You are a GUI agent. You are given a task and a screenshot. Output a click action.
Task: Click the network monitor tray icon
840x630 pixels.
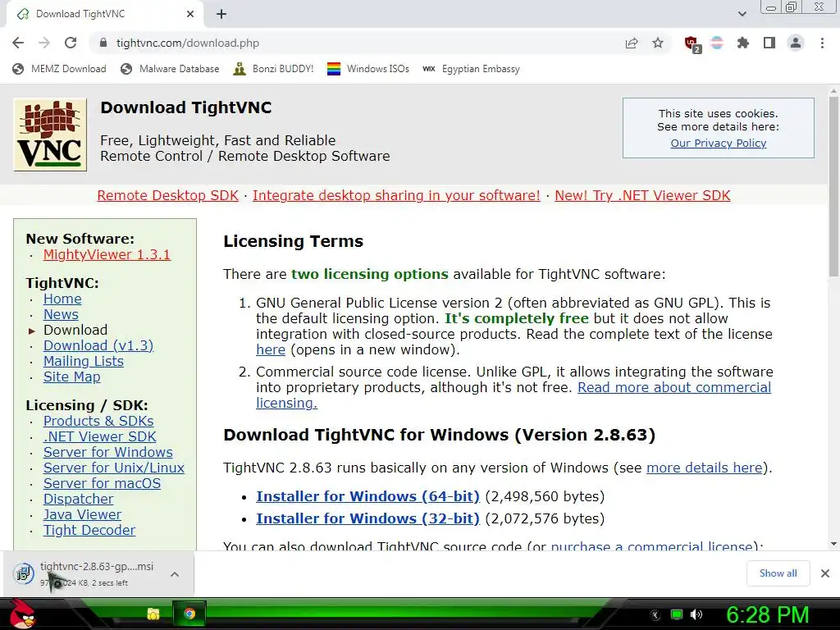[677, 614]
